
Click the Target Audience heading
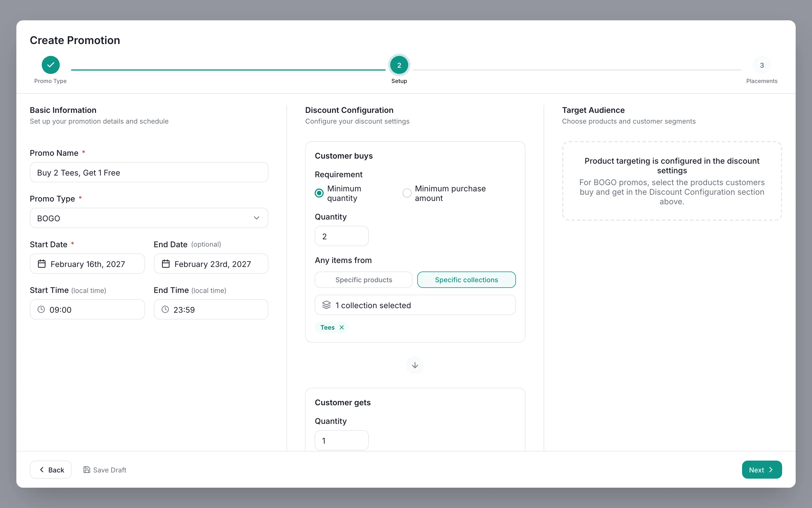click(x=593, y=110)
